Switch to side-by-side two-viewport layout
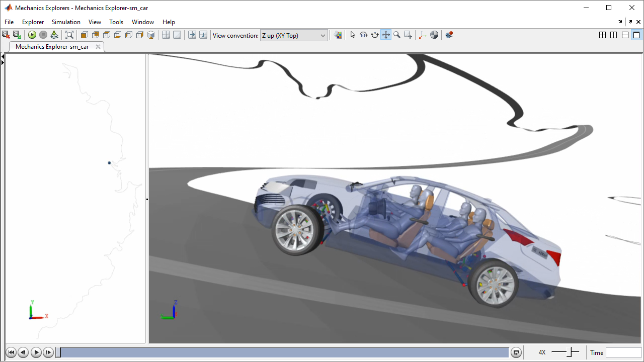This screenshot has width=644, height=362. pos(614,35)
